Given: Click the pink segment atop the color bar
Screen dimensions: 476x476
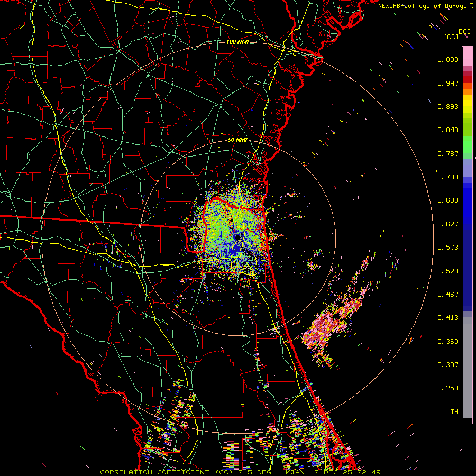Looking at the screenshot, I should coord(467,56).
